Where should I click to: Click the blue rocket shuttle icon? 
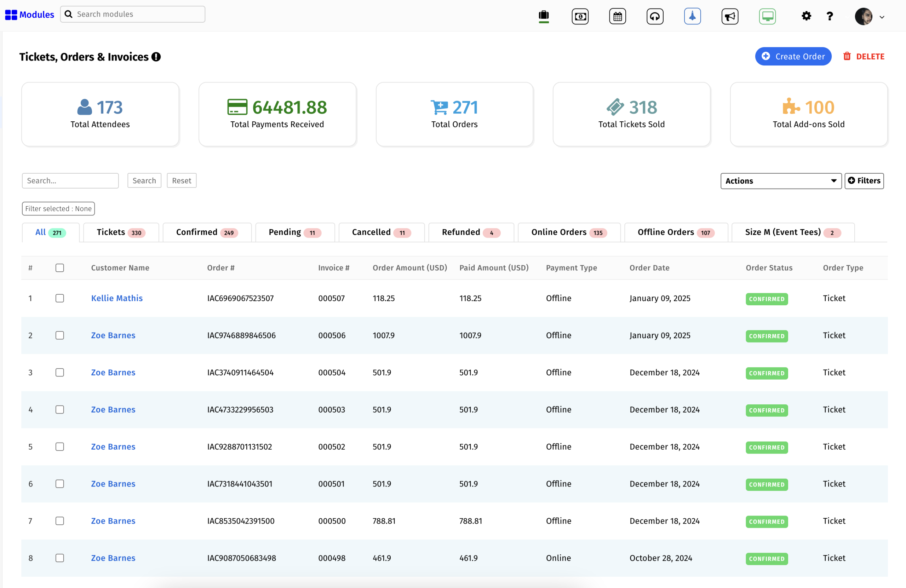point(692,16)
